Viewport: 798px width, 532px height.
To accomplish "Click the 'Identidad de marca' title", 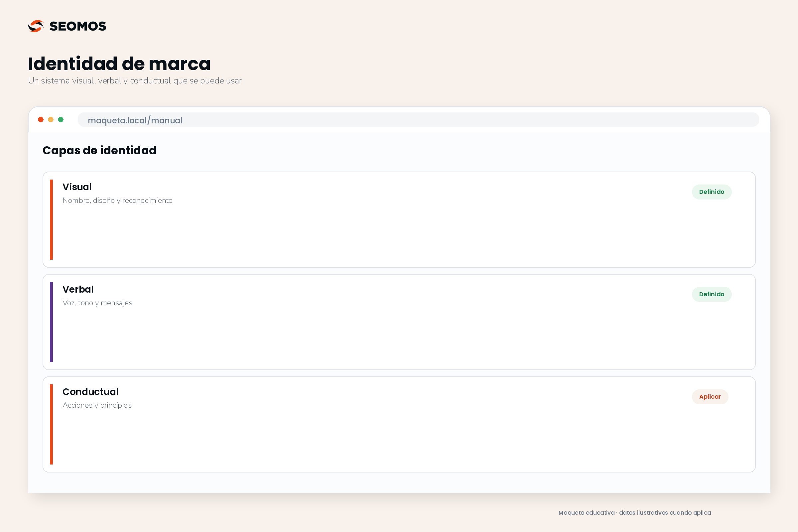I will (x=119, y=64).
